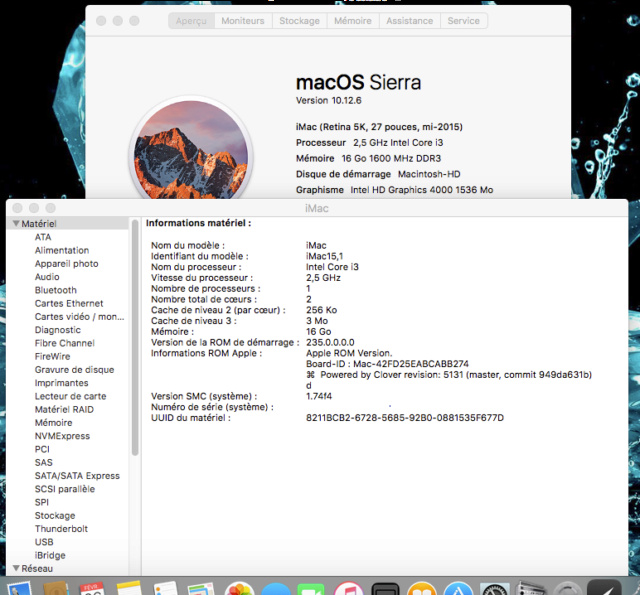The height and width of the screenshot is (595, 640).
Task: Launch Reminders from the Dock
Action: [x=165, y=589]
